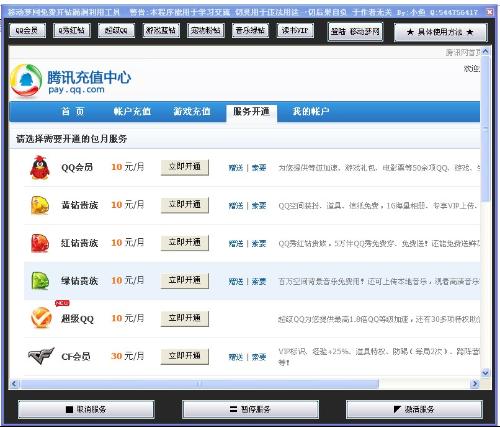
Task: Click the 读书VIP toolbar button
Action: point(295,31)
